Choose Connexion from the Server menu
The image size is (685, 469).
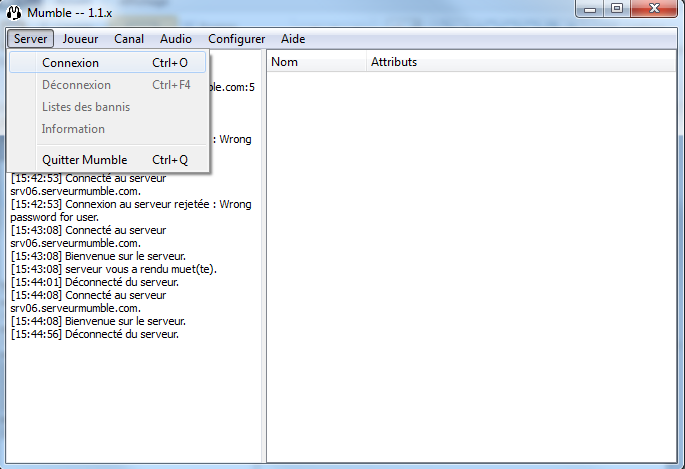pyautogui.click(x=107, y=62)
